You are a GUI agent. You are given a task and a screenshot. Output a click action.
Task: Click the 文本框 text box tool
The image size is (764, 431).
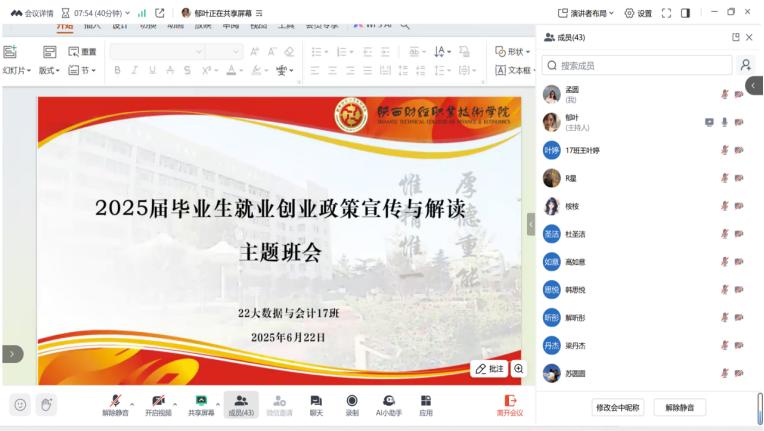click(x=515, y=70)
